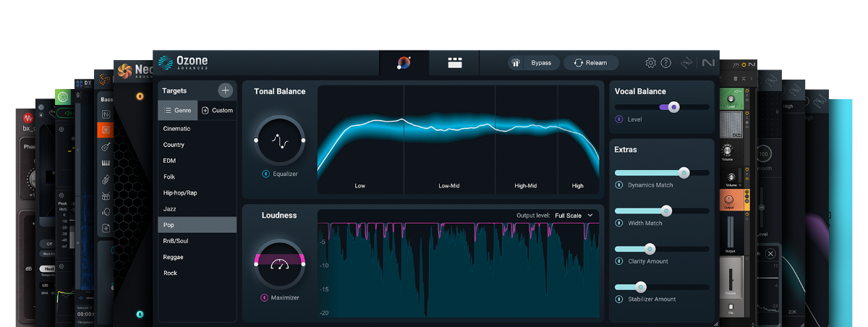This screenshot has height=327, width=868.
Task: Open the help question mark icon
Action: click(x=666, y=63)
